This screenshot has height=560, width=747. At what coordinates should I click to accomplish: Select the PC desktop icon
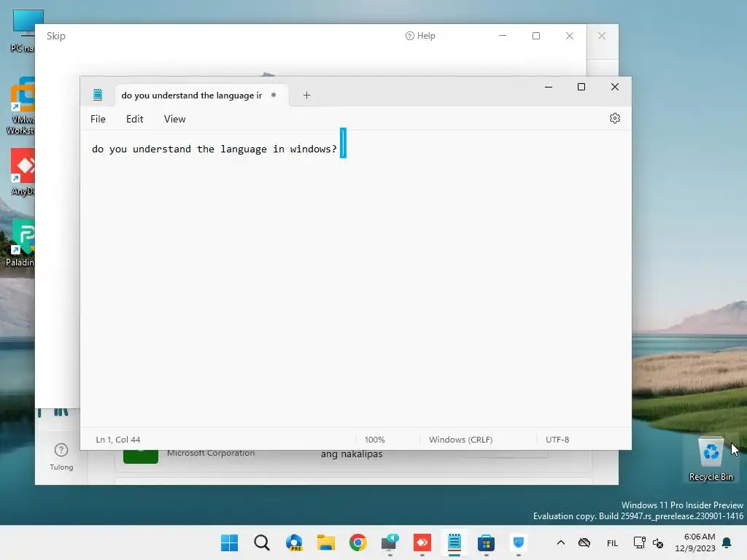[x=22, y=30]
